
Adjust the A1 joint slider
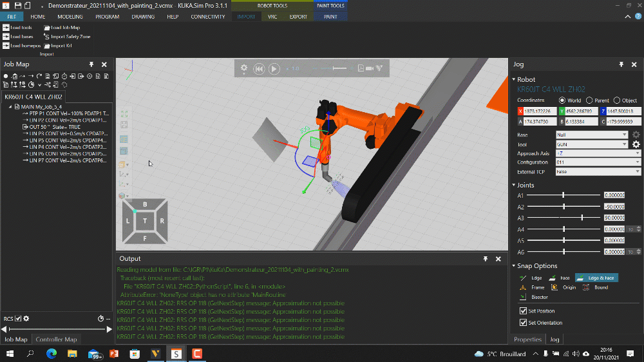tap(563, 195)
